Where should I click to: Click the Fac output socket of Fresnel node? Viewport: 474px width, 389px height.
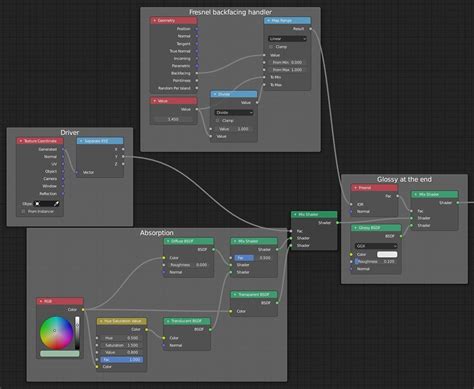(398, 196)
